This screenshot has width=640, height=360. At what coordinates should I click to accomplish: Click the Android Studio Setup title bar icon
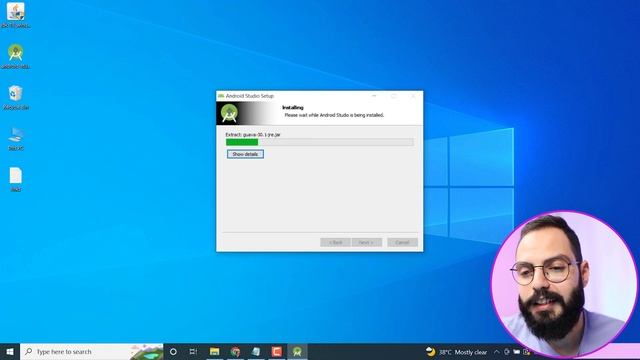coord(221,96)
